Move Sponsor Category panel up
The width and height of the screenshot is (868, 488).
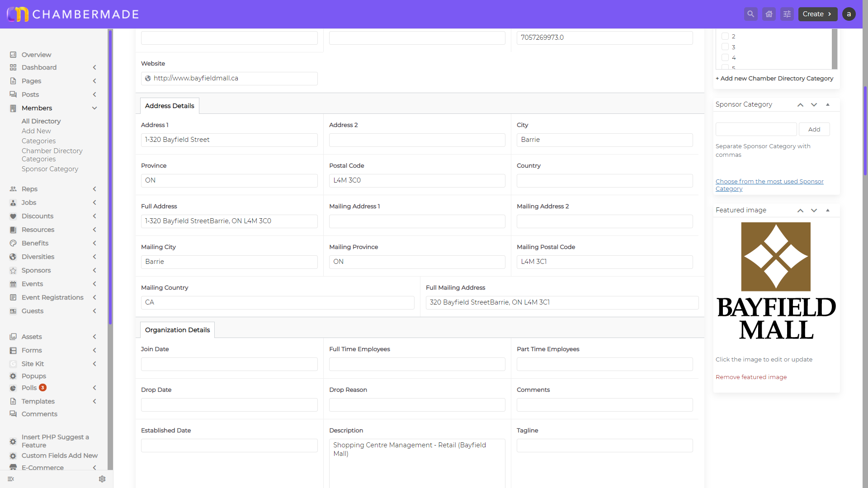(800, 105)
